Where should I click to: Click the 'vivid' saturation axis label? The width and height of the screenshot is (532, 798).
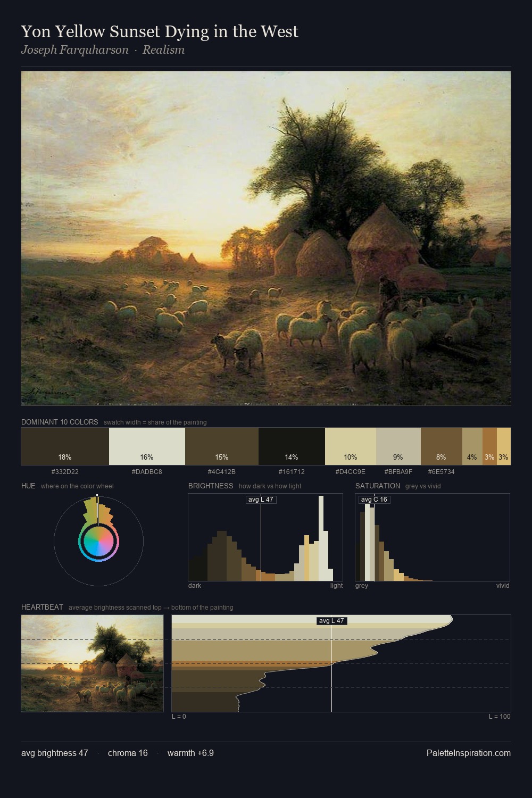503,586
